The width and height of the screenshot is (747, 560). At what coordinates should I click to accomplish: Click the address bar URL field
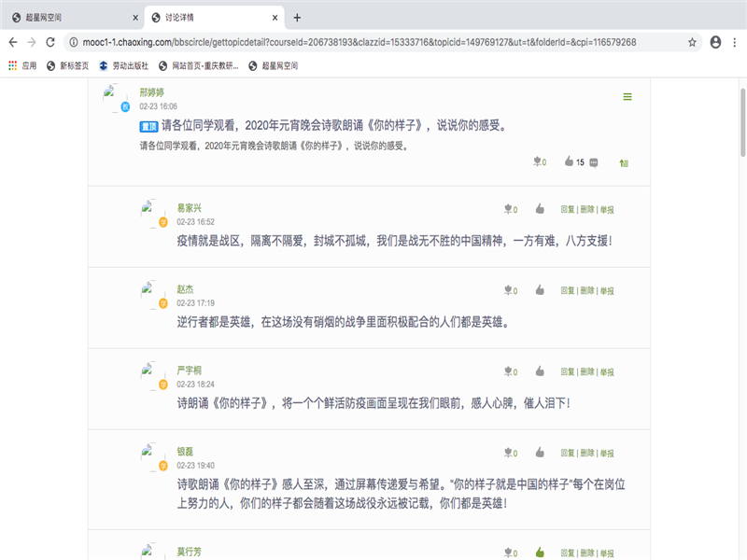373,42
